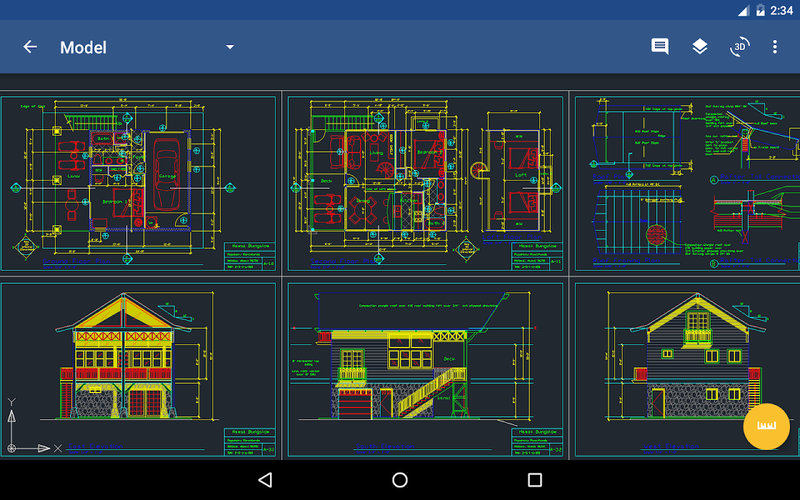Image resolution: width=800 pixels, height=500 pixels.
Task: Select the side elevation with staircase
Action: tap(425, 368)
